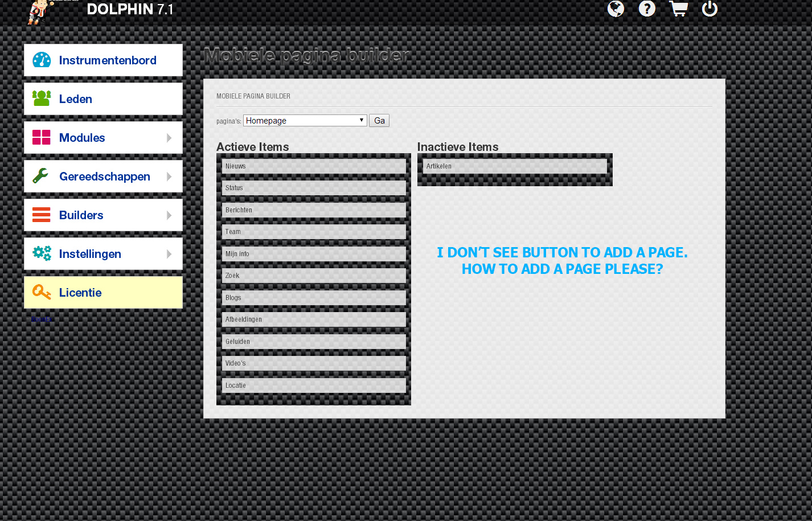Select the Team active item
812x521 pixels.
pyautogui.click(x=314, y=232)
